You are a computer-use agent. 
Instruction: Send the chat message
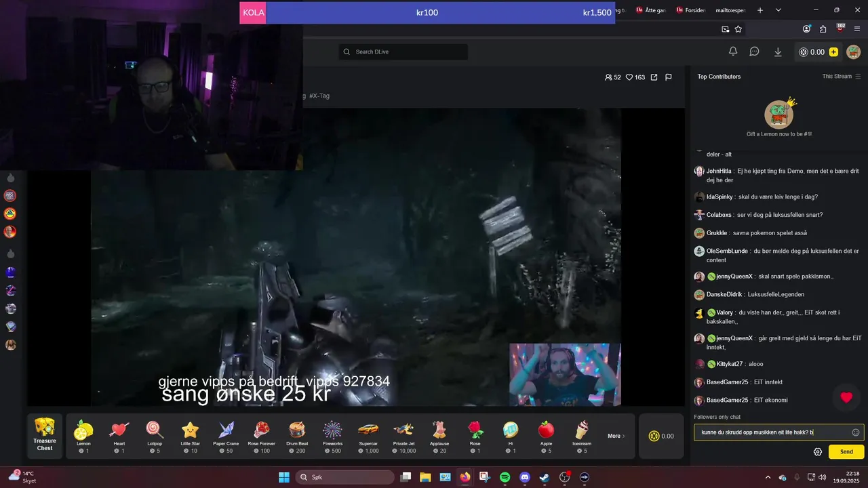point(846,451)
